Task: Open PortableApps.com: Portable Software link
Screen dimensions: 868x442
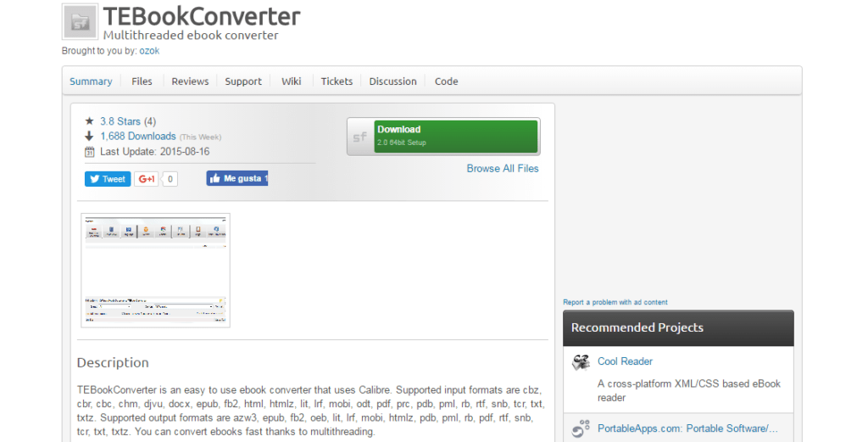Action: [x=687, y=428]
